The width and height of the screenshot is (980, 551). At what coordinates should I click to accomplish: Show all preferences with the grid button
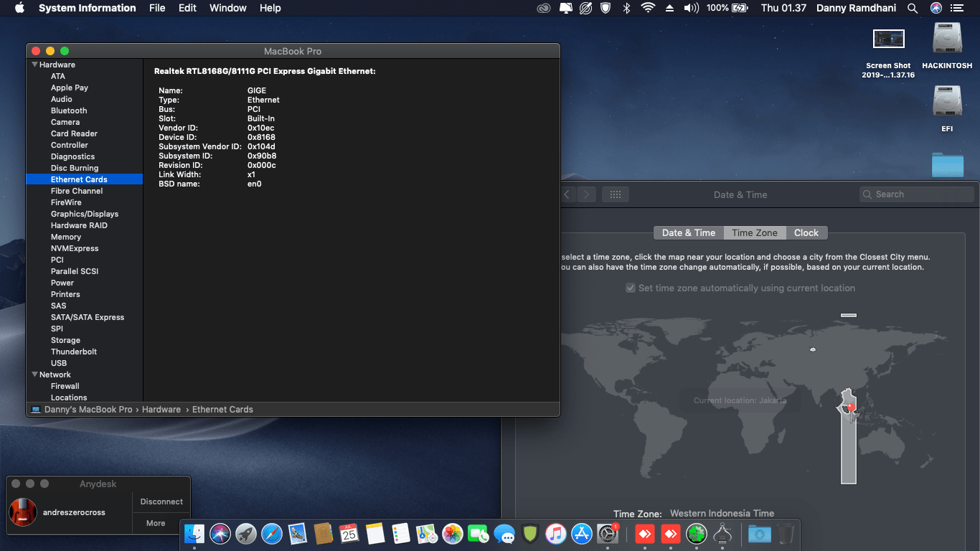coord(616,194)
